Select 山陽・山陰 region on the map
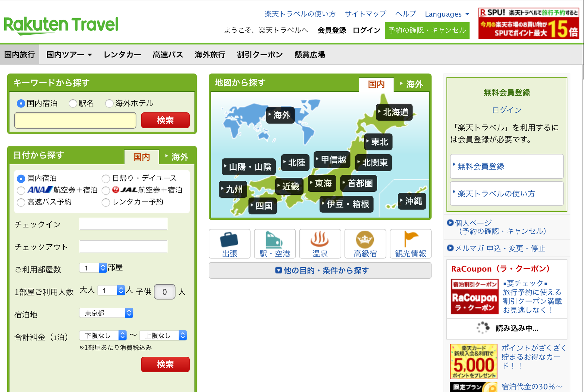This screenshot has height=392, width=584. pos(249,167)
